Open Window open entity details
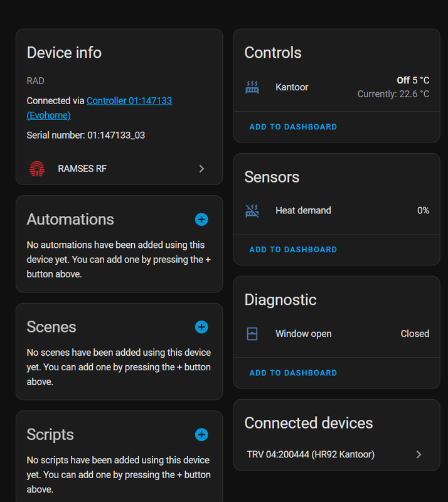 (303, 334)
